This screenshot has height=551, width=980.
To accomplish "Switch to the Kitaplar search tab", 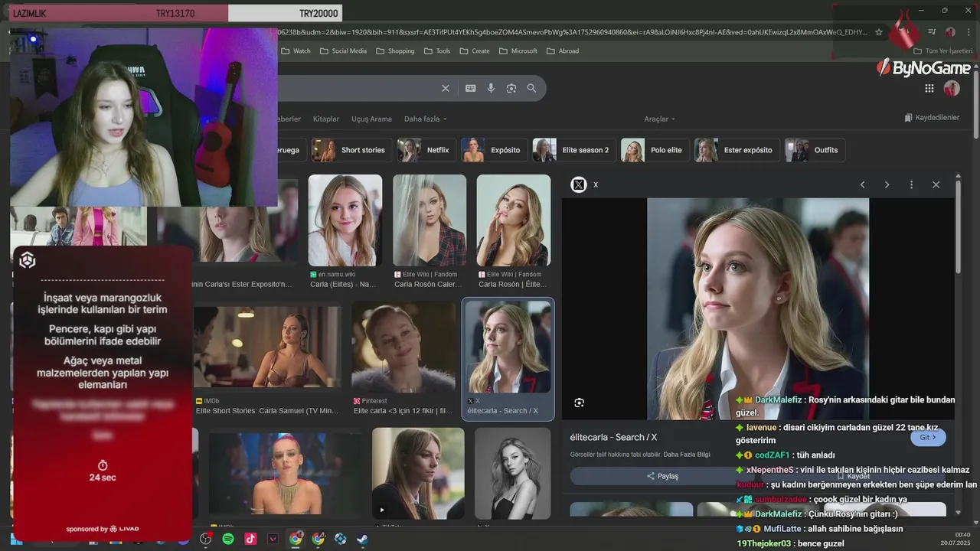I will (326, 119).
